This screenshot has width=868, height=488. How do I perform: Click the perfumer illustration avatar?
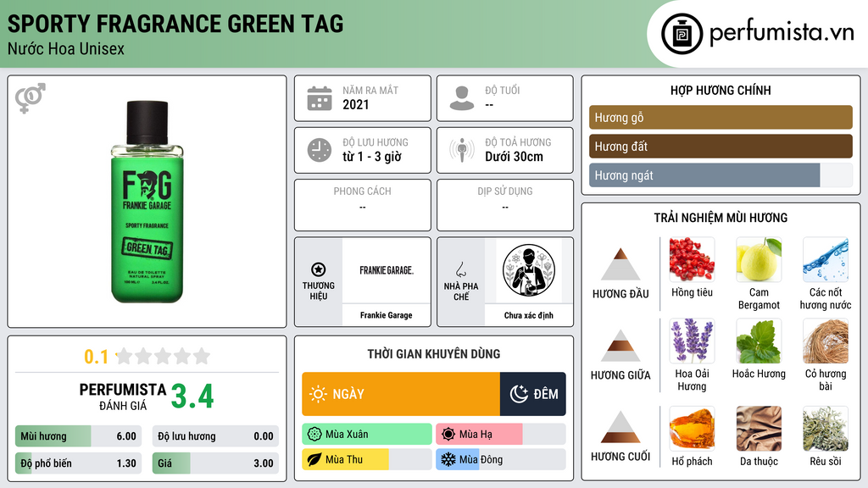529,270
